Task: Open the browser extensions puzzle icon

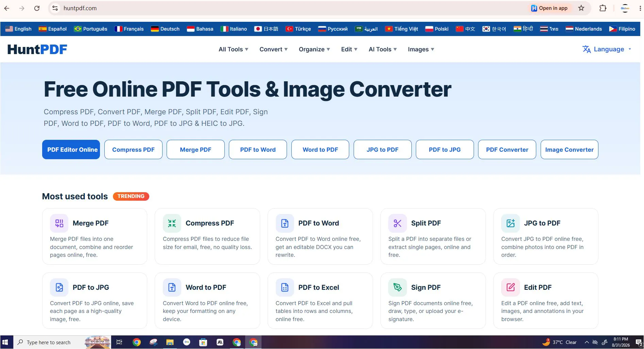Action: (603, 8)
